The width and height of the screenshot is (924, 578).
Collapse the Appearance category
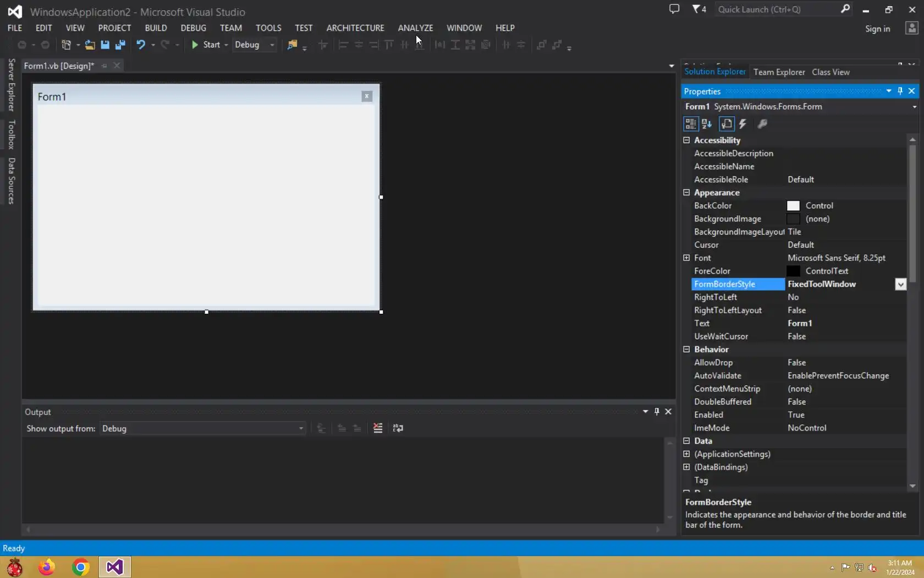click(x=686, y=193)
